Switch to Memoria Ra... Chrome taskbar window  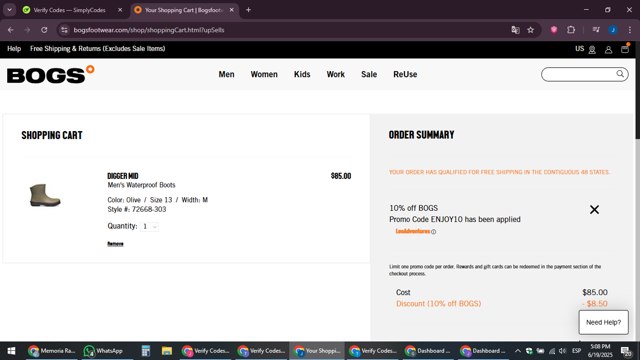tap(52, 351)
